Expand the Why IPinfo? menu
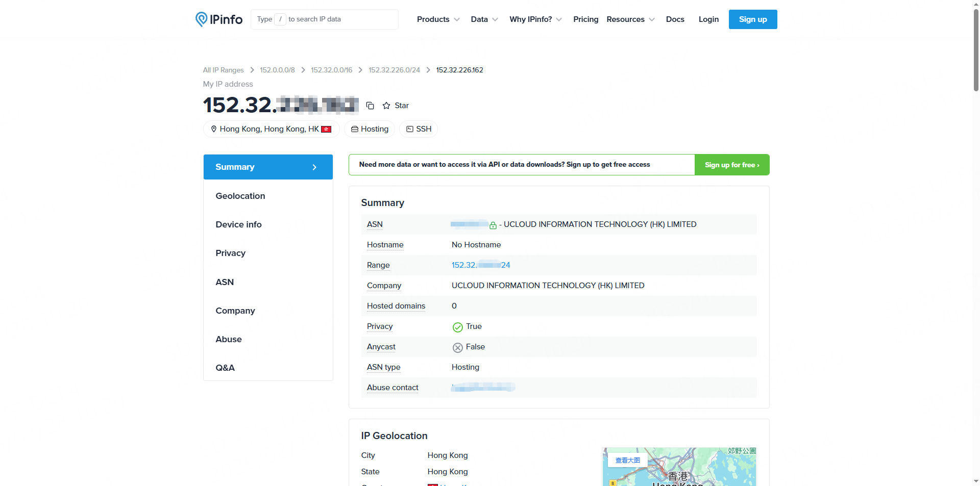 point(535,19)
